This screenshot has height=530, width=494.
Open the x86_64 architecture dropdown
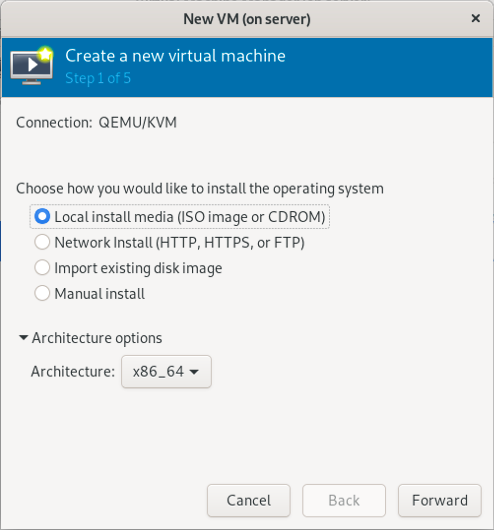[x=166, y=371]
